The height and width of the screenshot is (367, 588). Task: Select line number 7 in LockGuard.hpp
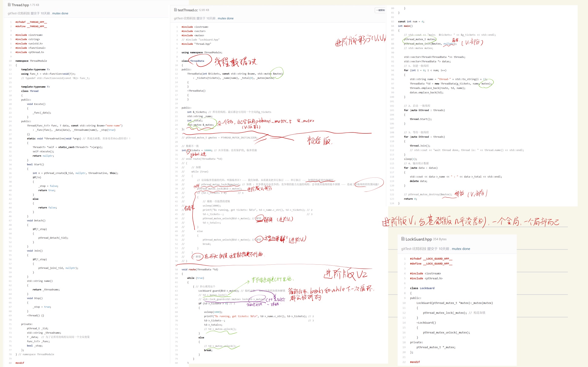(405, 288)
